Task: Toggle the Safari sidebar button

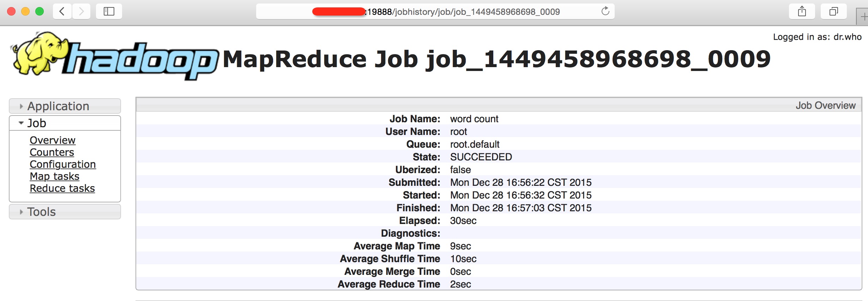Action: (x=109, y=11)
